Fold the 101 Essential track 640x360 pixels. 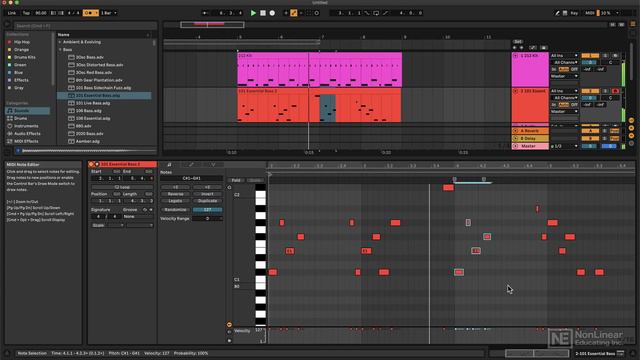pyautogui.click(x=516, y=91)
